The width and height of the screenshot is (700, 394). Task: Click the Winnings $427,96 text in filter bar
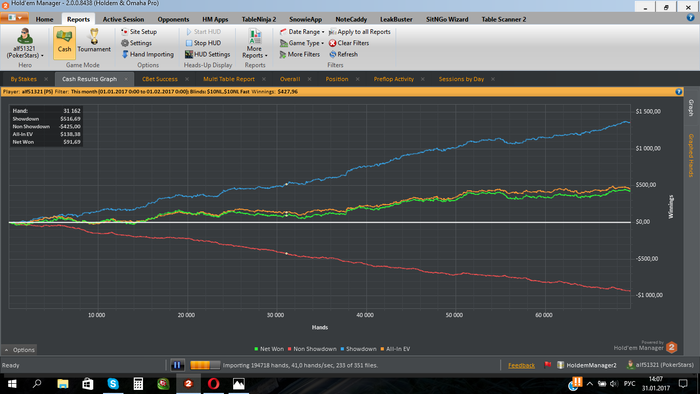(275, 91)
